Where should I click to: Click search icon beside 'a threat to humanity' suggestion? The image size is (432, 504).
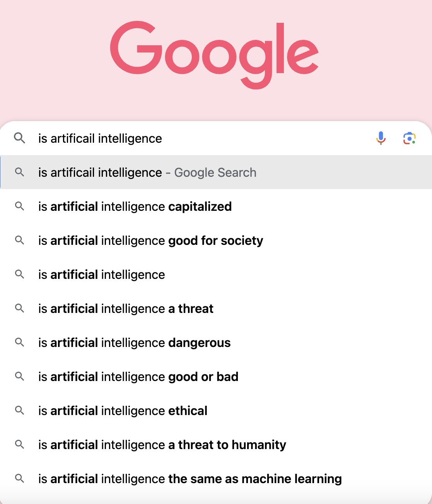click(x=19, y=444)
